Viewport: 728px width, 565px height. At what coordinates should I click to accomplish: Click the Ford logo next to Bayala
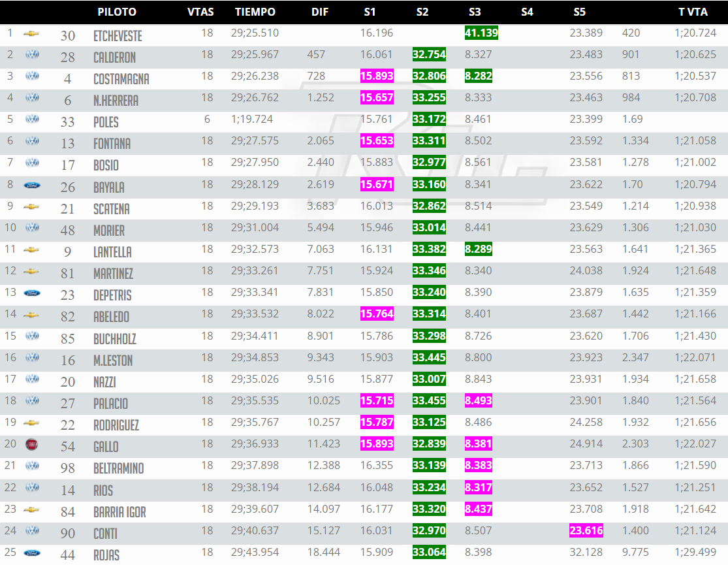31,185
